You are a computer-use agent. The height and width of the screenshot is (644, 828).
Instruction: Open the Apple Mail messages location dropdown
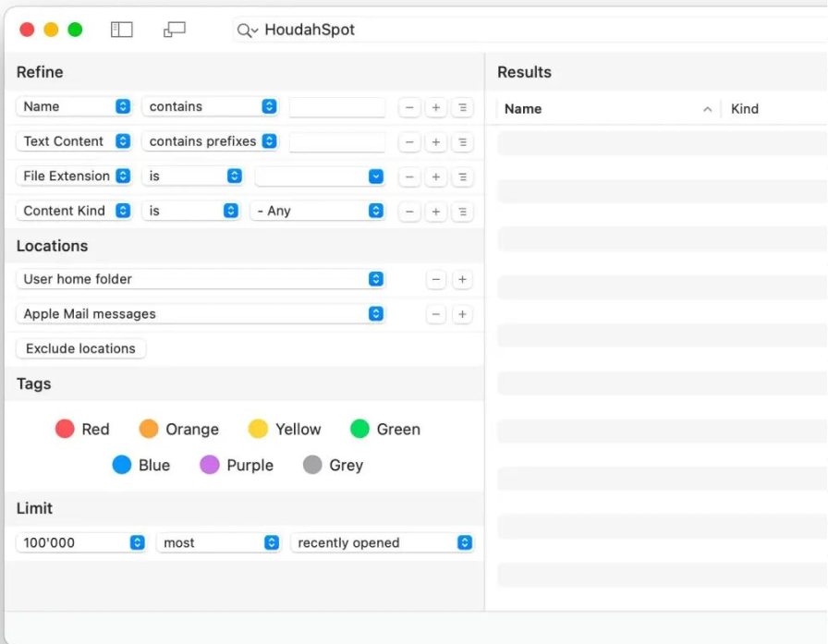pyautogui.click(x=201, y=314)
